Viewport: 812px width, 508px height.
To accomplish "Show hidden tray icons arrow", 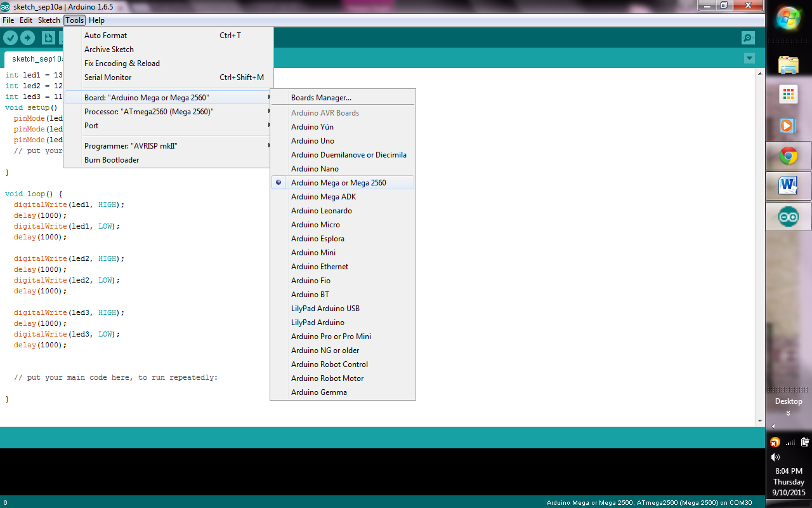I will [x=773, y=427].
